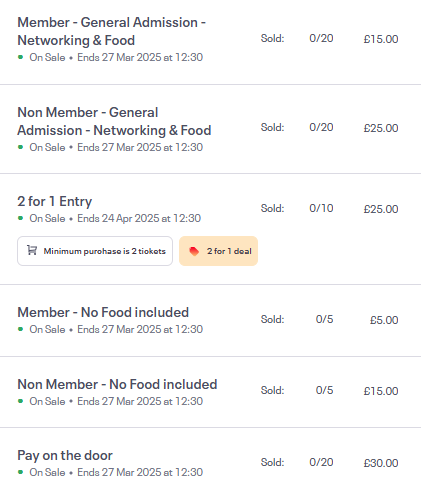Open Member - No Food included ticket
Image resolution: width=421 pixels, height=498 pixels.
103,312
